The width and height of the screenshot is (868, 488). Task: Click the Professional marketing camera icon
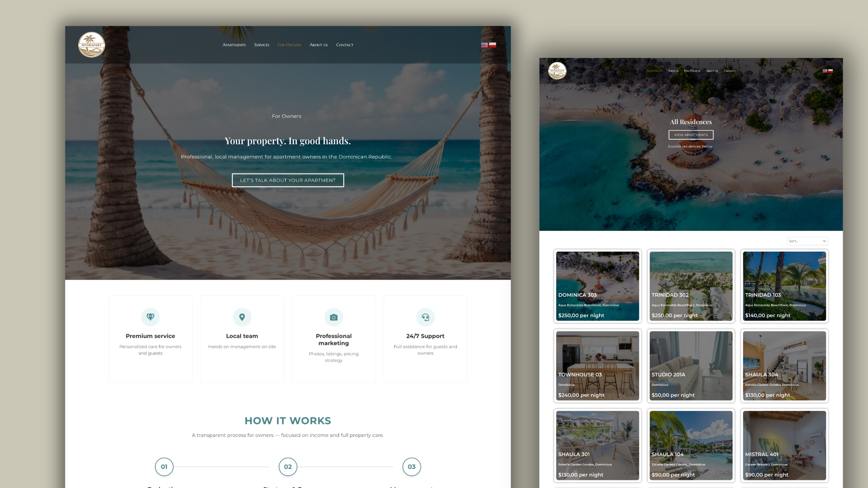(334, 317)
